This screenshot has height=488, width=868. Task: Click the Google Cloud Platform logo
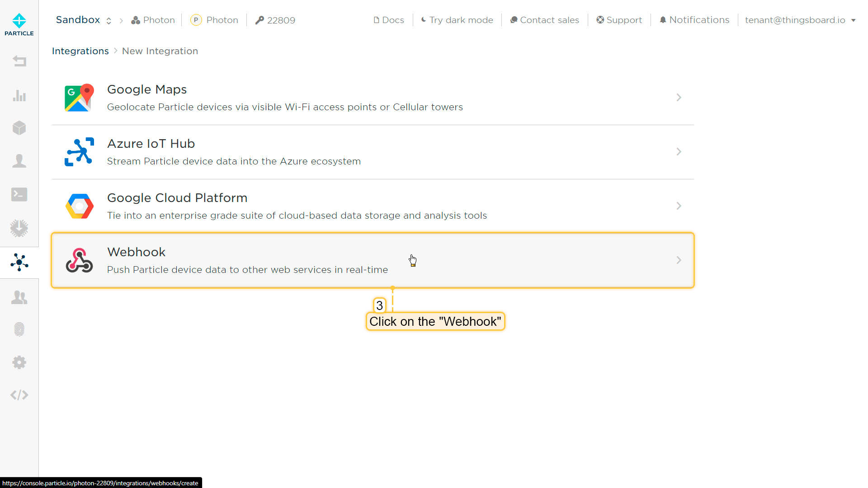pos(80,206)
